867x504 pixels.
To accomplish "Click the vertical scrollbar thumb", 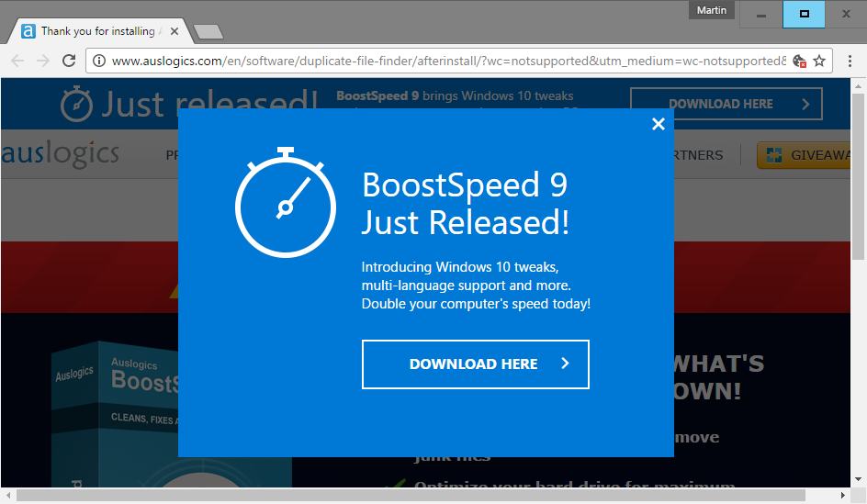I will 858,175.
